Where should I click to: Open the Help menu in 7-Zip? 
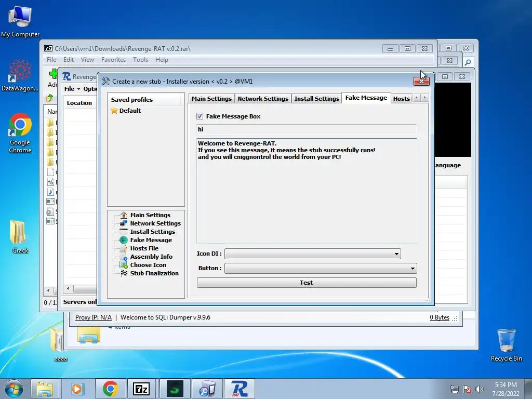162,60
